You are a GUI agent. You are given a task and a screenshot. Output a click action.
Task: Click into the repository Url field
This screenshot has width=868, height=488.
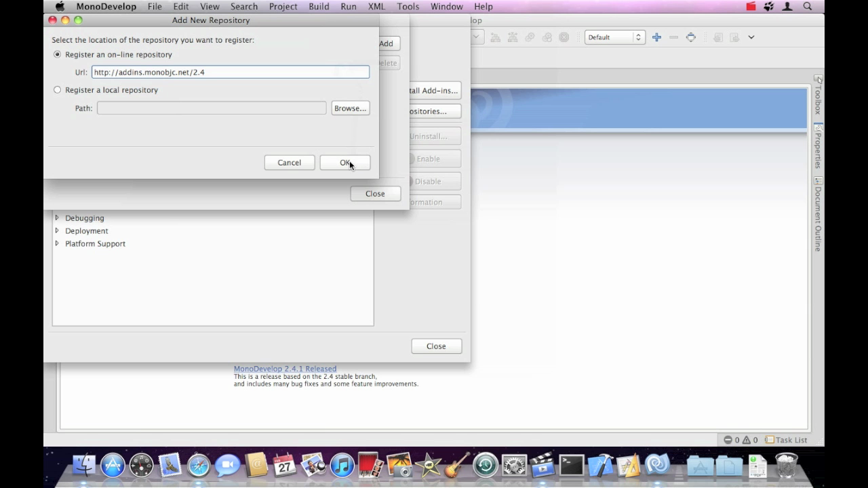[x=231, y=72]
